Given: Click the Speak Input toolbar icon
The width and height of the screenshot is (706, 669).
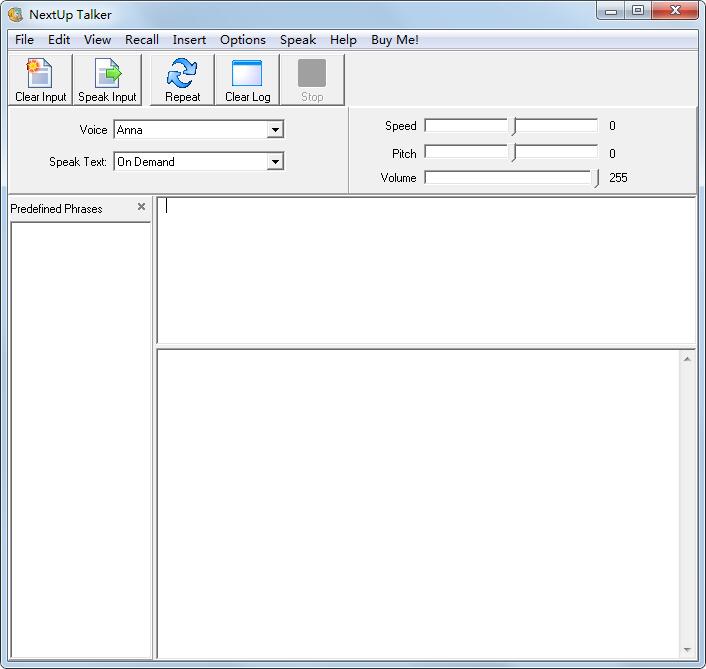Looking at the screenshot, I should 107,80.
